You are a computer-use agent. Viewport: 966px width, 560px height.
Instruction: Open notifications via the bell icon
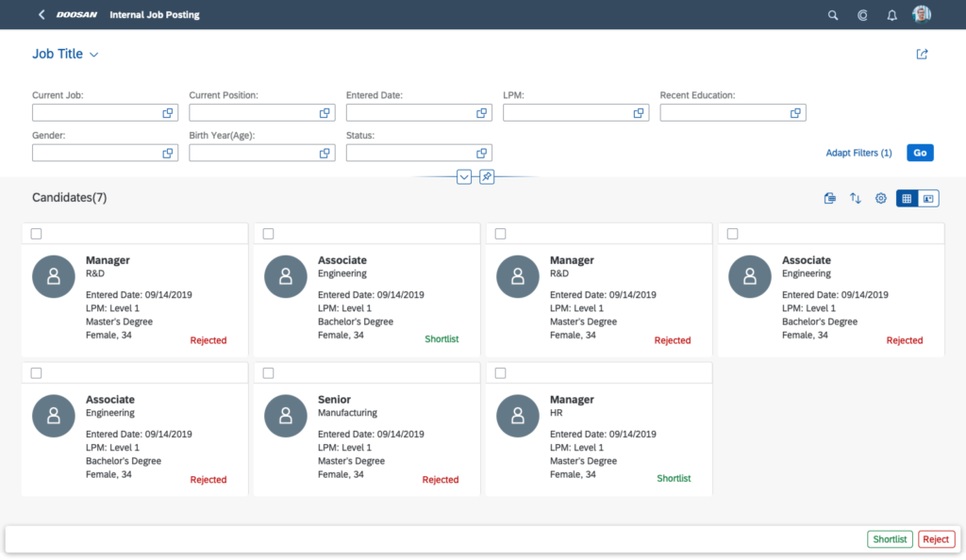(x=891, y=15)
